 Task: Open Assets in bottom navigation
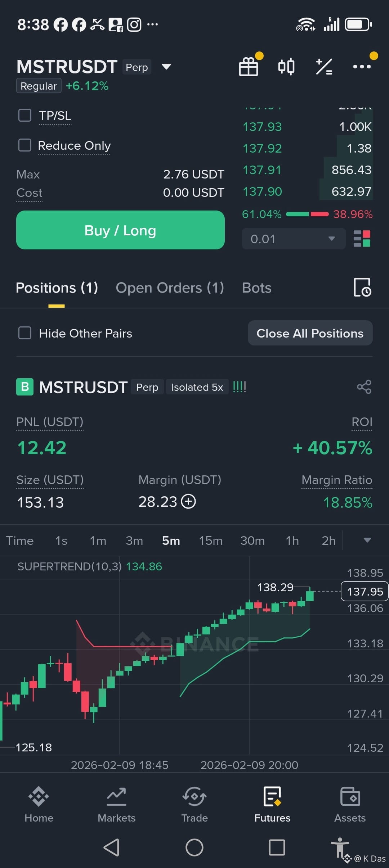click(350, 805)
